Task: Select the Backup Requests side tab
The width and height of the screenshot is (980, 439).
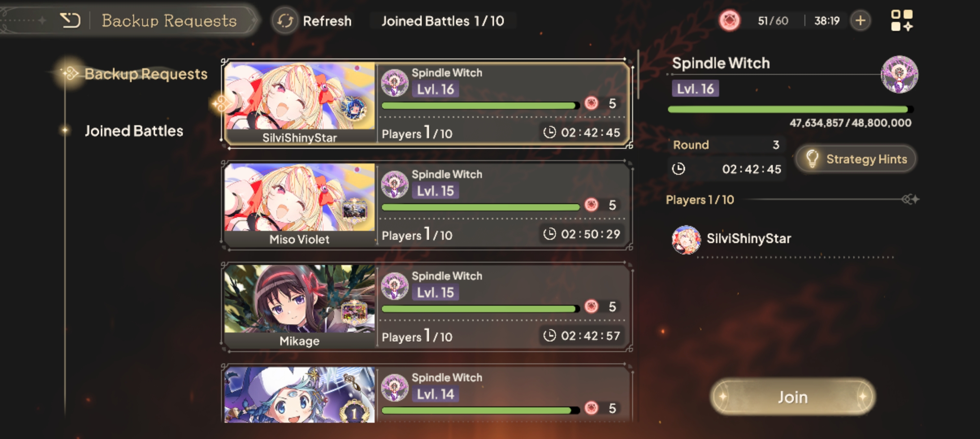Action: click(x=146, y=74)
